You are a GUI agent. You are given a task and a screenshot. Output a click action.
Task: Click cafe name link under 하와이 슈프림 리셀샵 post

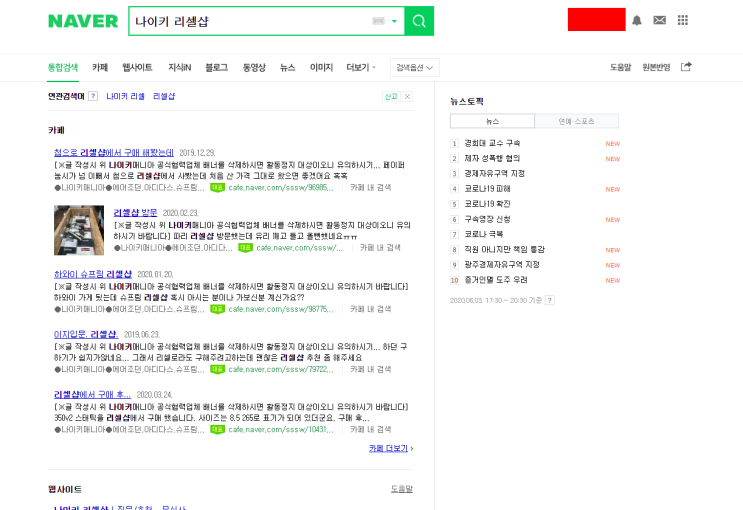[129, 309]
